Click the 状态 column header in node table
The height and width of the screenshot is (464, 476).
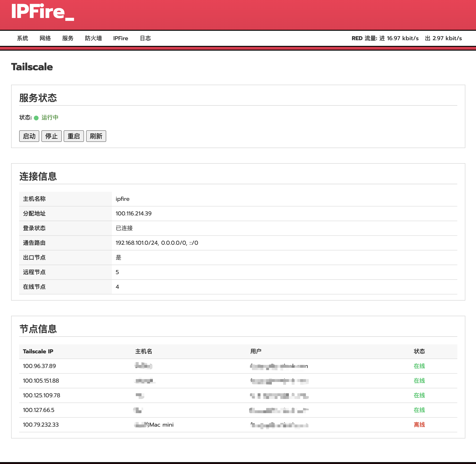tap(419, 351)
